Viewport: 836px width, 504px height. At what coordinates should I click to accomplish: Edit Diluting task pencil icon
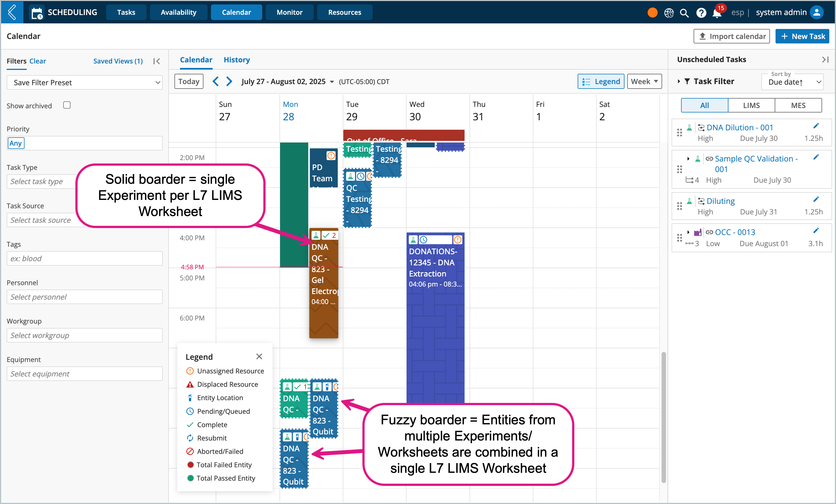pyautogui.click(x=816, y=199)
